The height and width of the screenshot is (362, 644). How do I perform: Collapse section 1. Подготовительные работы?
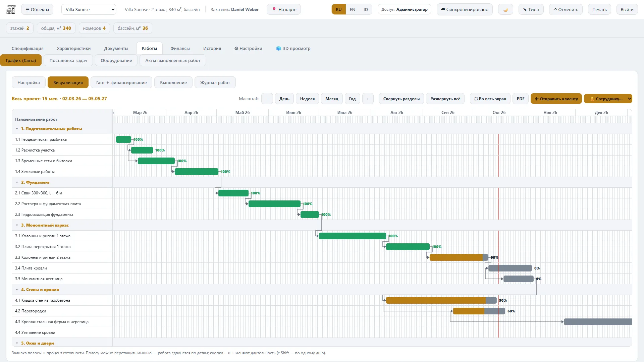pos(17,129)
